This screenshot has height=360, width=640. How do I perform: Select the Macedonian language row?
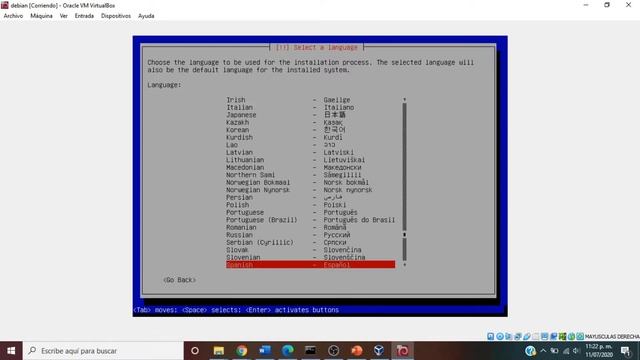(311, 167)
